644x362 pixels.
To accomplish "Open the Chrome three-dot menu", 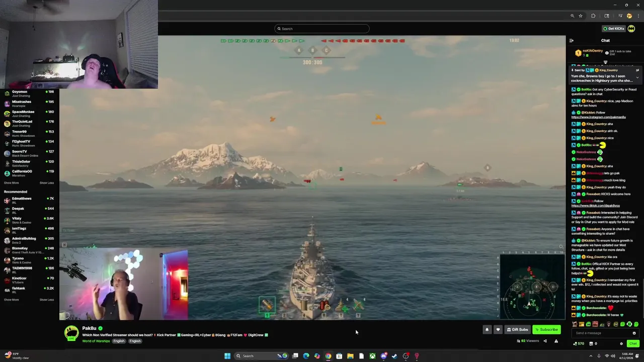I will pos(638,16).
